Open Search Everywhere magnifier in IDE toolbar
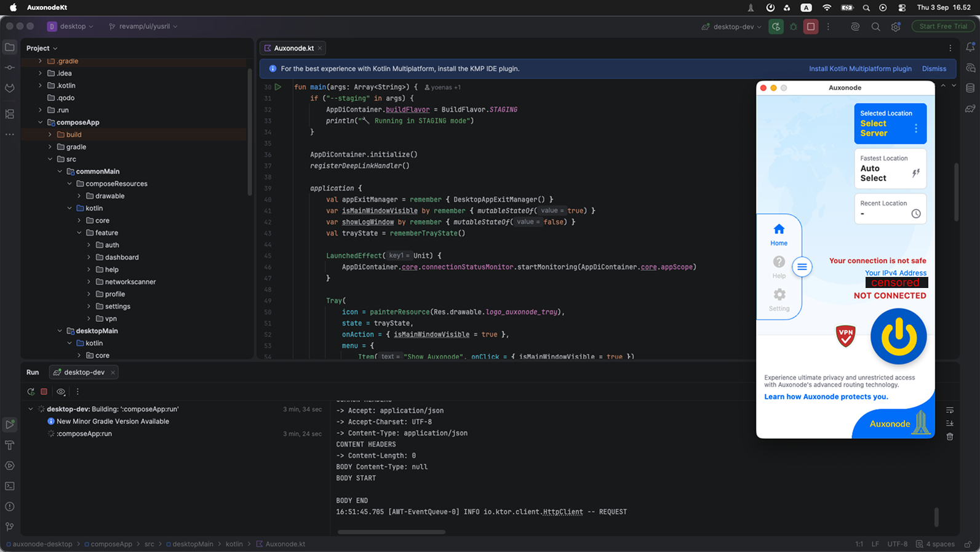The image size is (980, 552). tap(875, 26)
